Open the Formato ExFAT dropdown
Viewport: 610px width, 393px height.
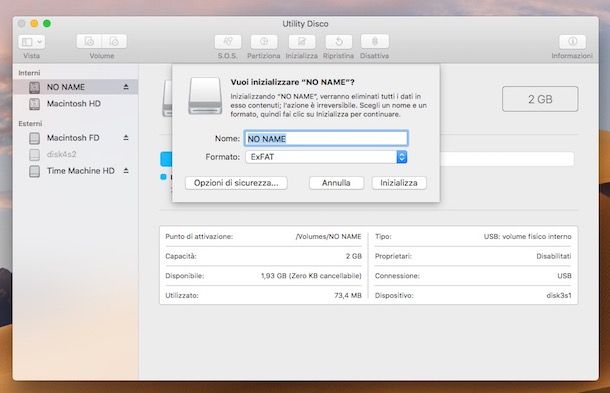[326, 157]
